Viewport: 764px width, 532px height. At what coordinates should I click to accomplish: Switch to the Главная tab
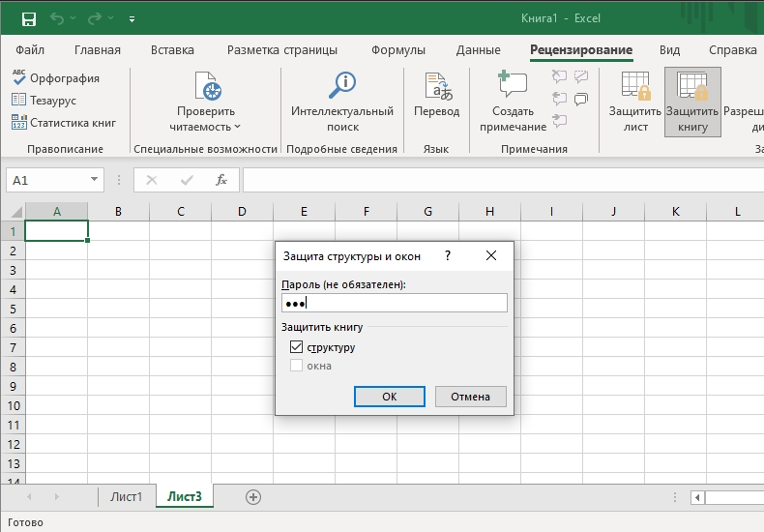[98, 49]
